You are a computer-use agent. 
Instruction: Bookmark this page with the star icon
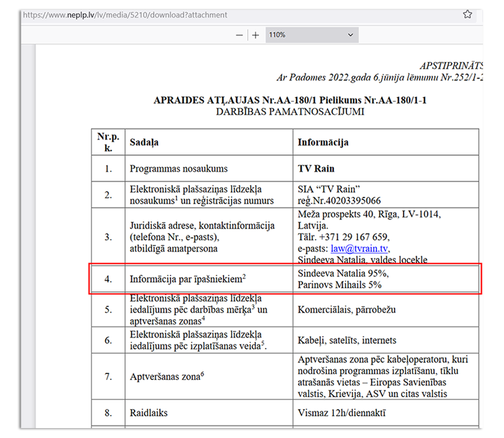(x=467, y=14)
